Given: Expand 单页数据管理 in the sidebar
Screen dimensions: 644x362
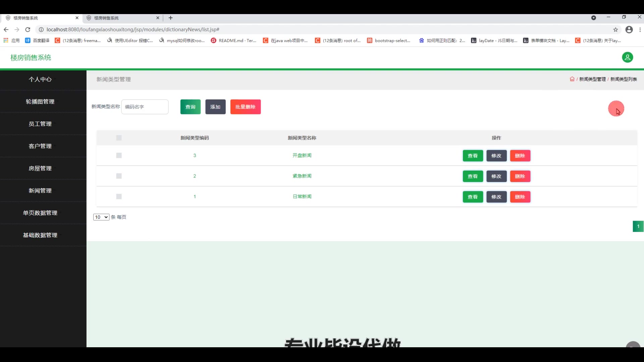Looking at the screenshot, I should (x=40, y=213).
